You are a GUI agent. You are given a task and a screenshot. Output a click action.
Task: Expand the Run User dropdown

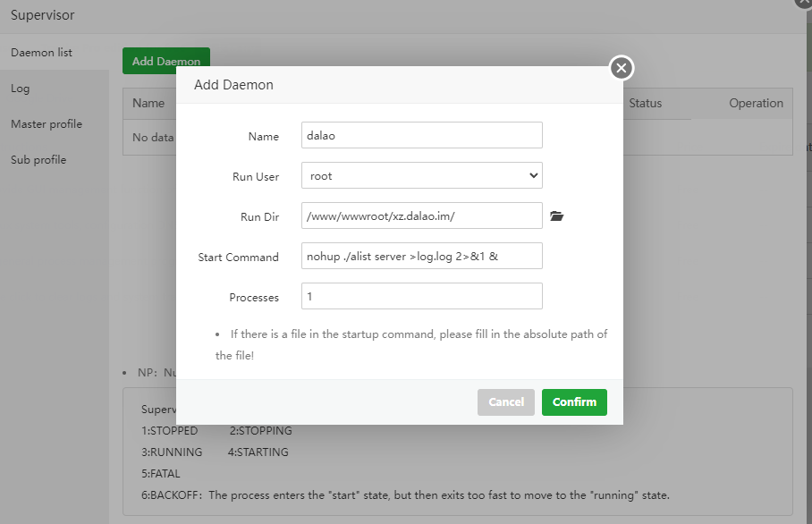tap(422, 176)
